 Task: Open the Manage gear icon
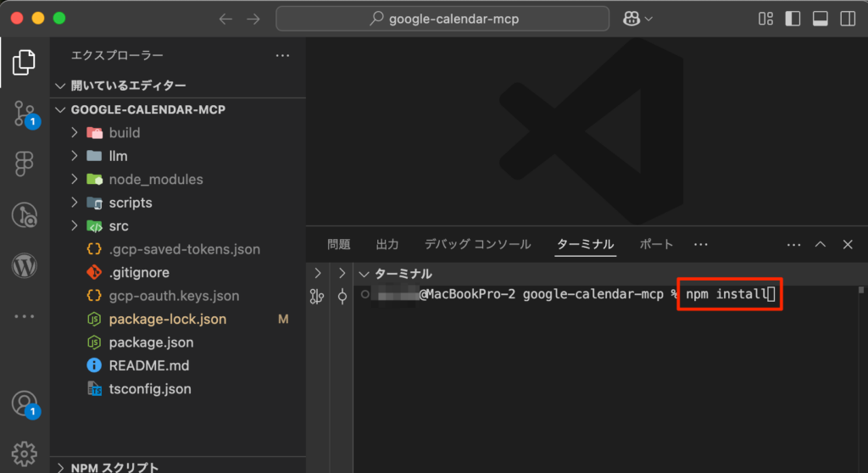tap(25, 451)
